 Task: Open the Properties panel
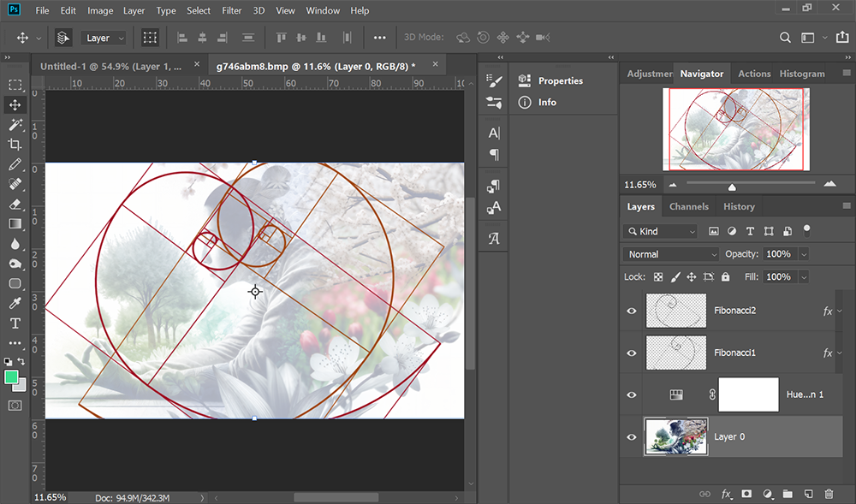(x=560, y=80)
